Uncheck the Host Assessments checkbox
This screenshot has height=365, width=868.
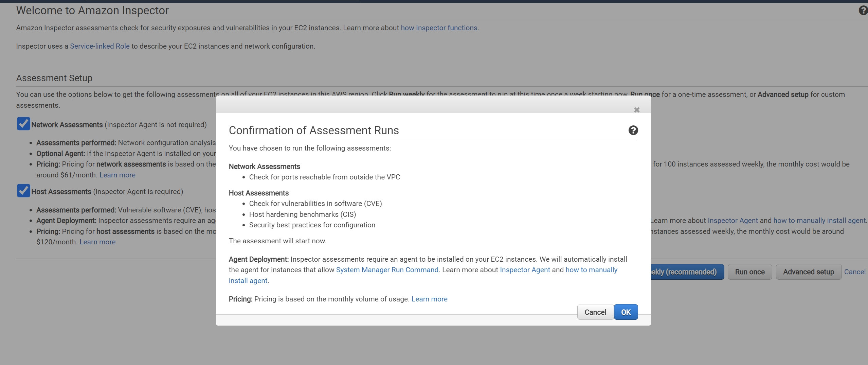pyautogui.click(x=23, y=191)
